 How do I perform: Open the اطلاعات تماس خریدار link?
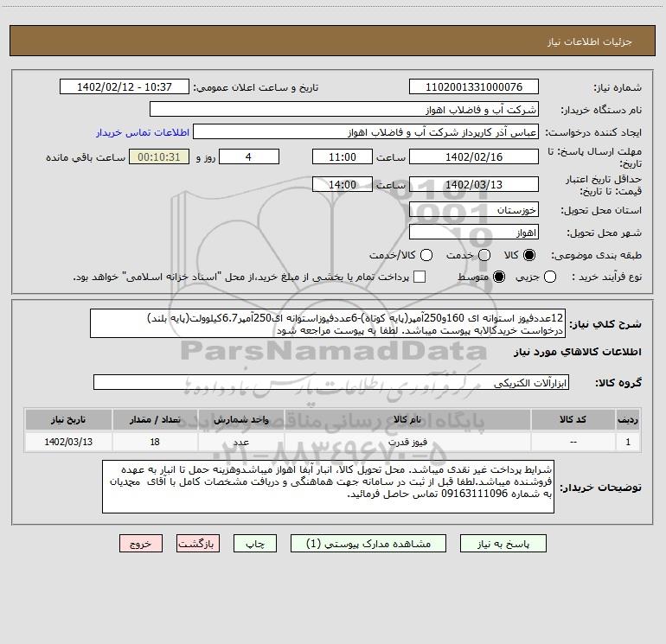[x=143, y=132]
